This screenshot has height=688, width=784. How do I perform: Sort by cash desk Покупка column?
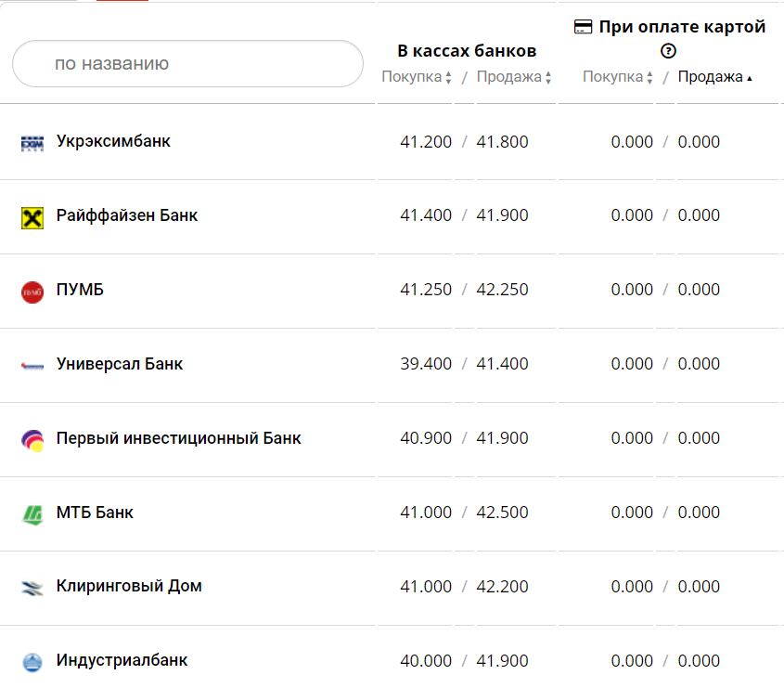[417, 77]
